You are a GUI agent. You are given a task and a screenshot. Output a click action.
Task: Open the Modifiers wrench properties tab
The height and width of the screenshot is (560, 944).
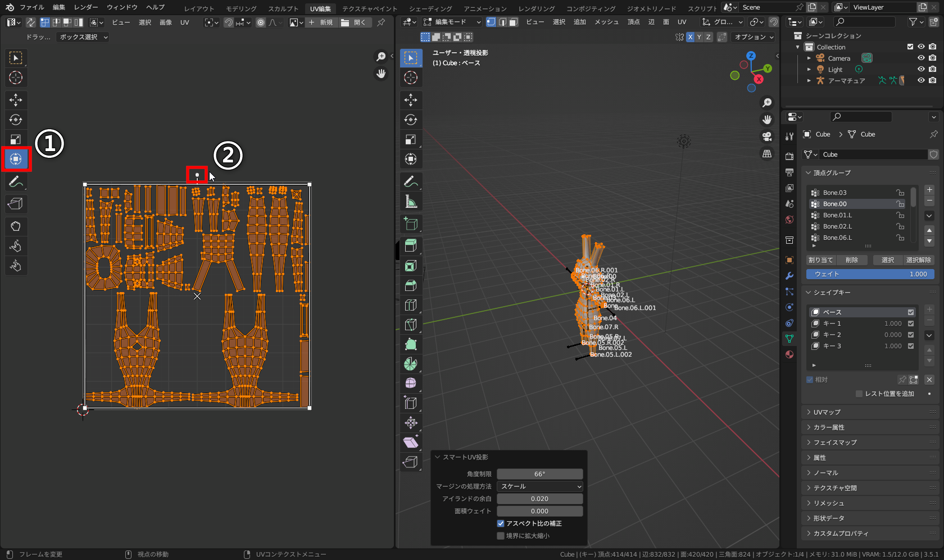(789, 276)
